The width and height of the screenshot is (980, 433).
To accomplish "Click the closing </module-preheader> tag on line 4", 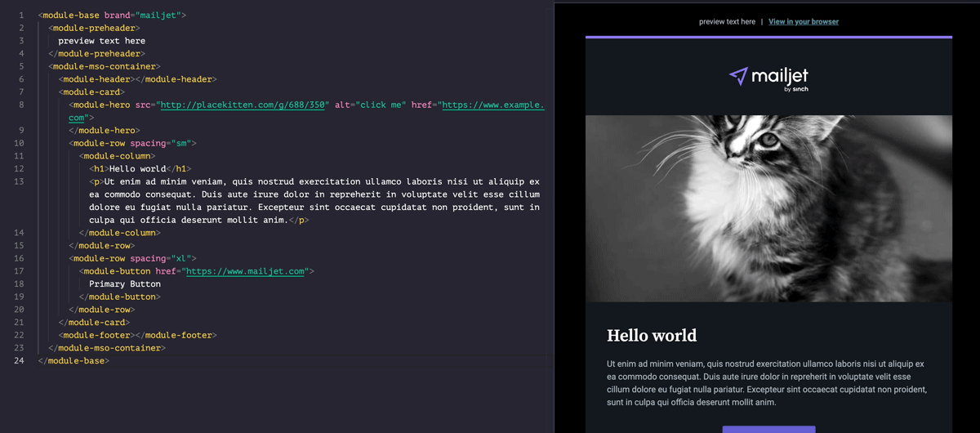I will (96, 54).
